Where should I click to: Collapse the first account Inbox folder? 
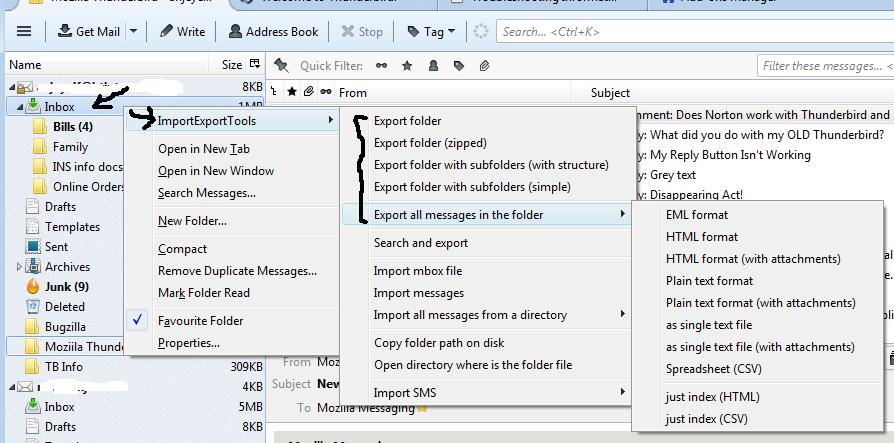point(20,107)
